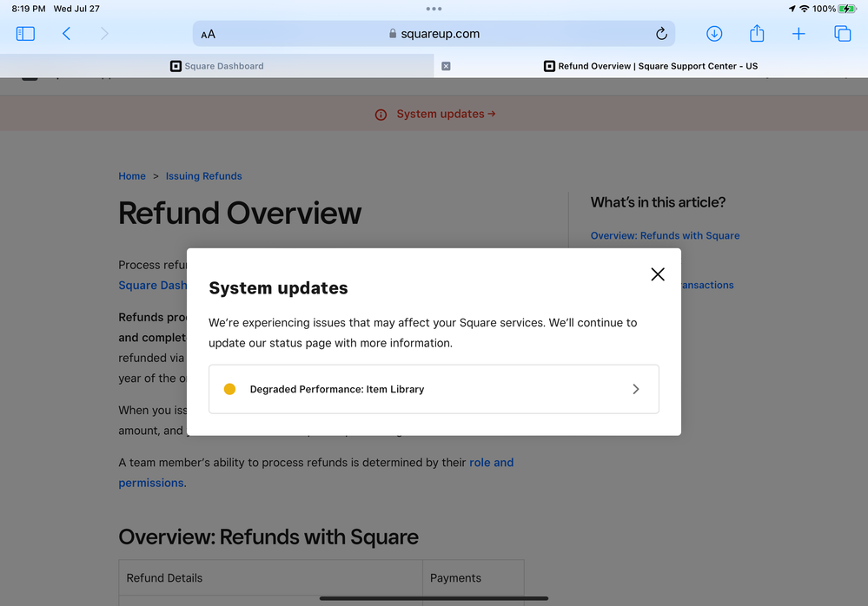
Task: Jump to Overview: Refunds with Square
Action: (665, 235)
